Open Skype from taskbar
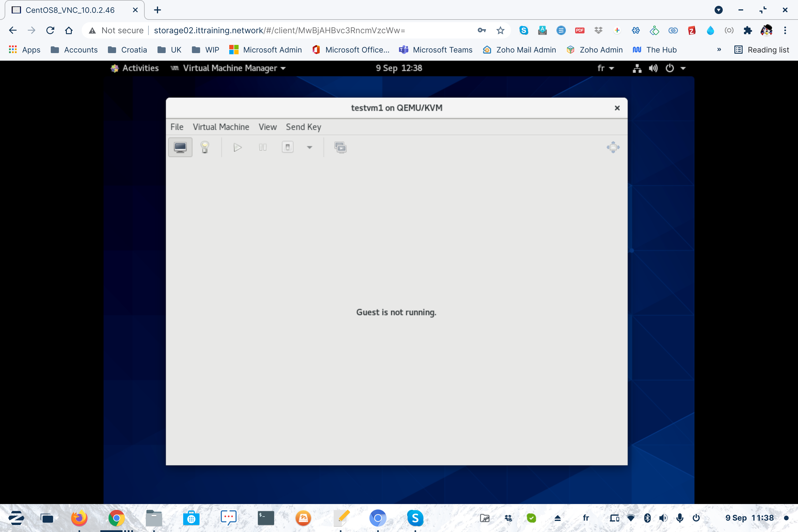Viewport: 798px width, 532px height. [x=415, y=518]
